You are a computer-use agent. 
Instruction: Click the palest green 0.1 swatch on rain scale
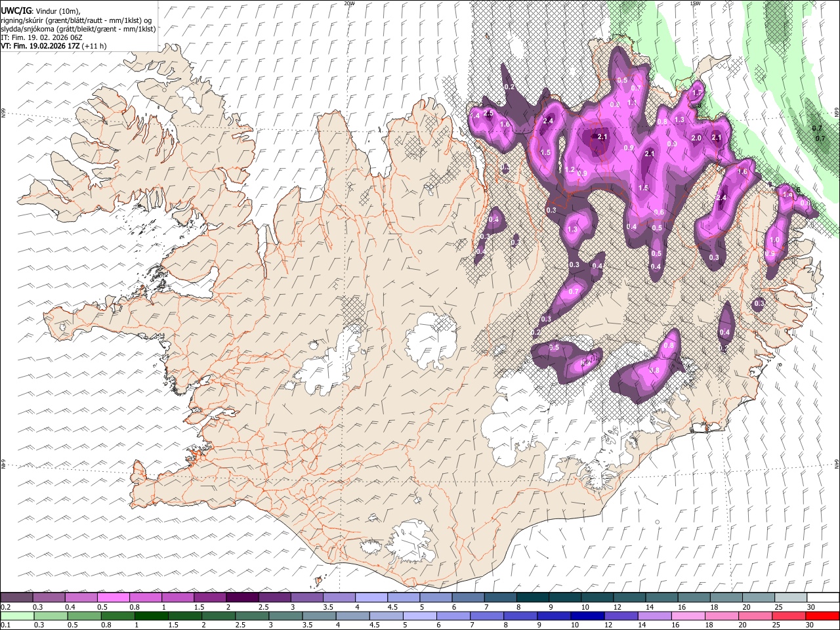[x=17, y=616]
